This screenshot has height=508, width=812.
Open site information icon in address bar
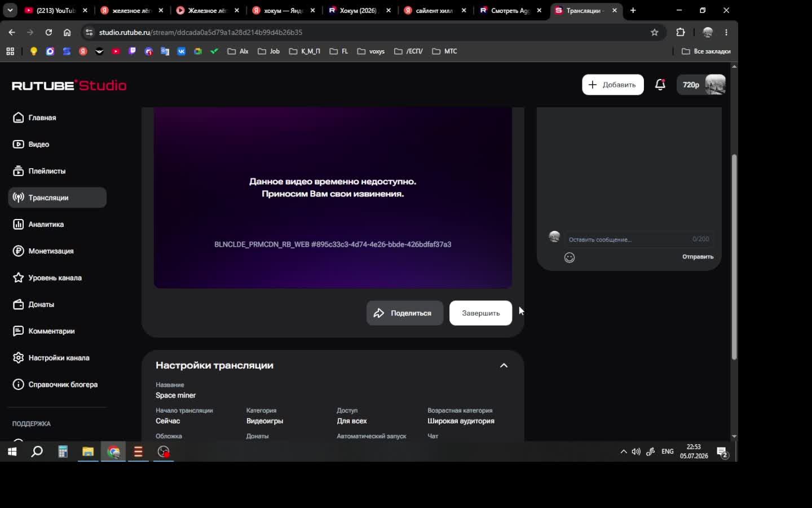point(89,32)
